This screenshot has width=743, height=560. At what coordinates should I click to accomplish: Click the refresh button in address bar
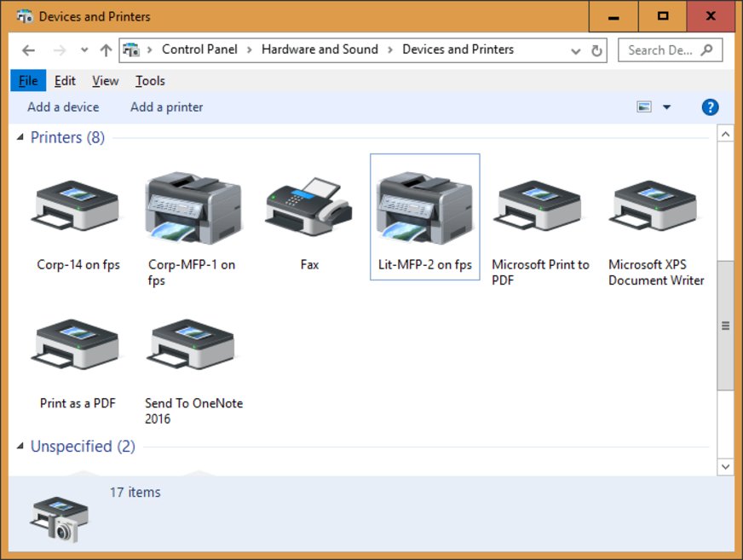coord(596,50)
